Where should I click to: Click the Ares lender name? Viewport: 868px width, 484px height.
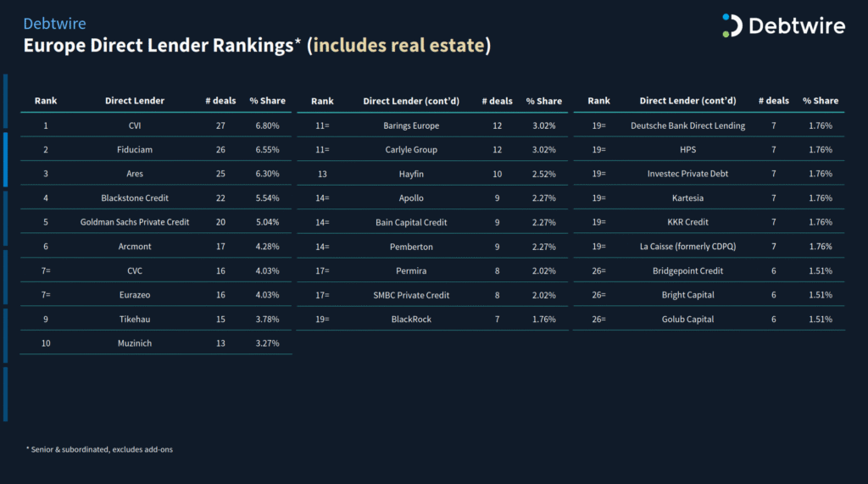135,174
